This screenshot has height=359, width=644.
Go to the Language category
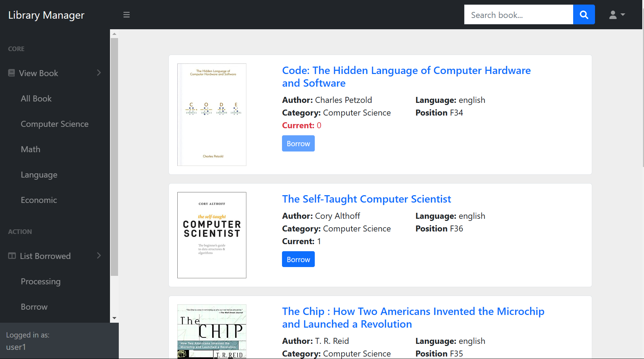click(39, 175)
